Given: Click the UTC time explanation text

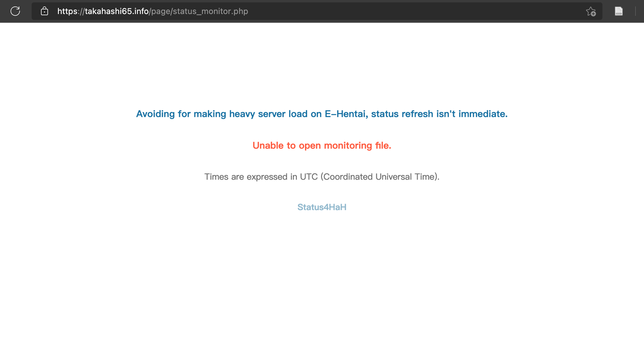Looking at the screenshot, I should tap(321, 176).
